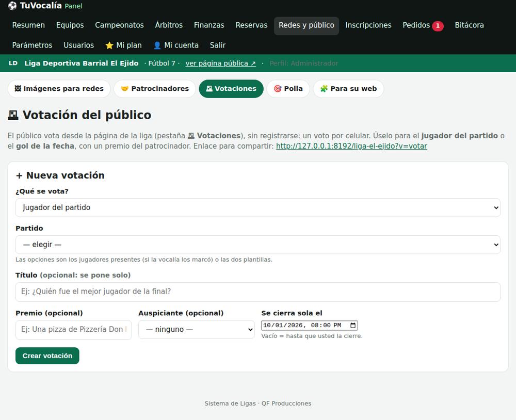Image resolution: width=516 pixels, height=420 pixels.
Task: Click the Título text input field
Action: 258,292
